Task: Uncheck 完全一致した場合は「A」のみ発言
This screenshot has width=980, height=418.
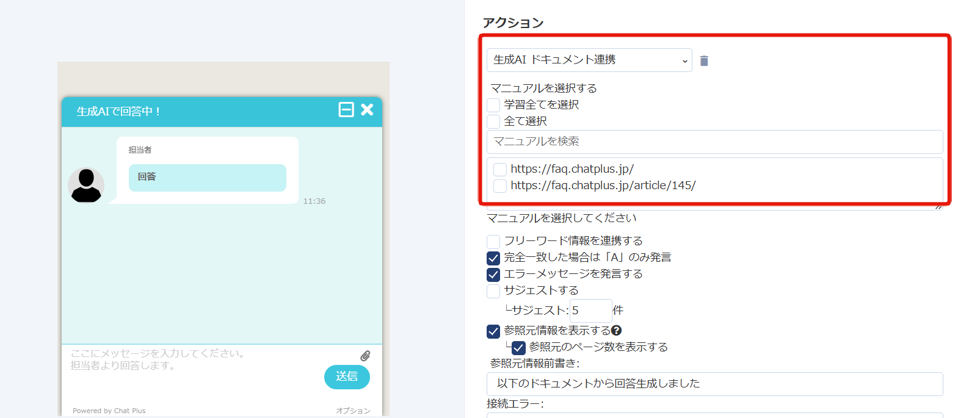Action: (x=493, y=258)
